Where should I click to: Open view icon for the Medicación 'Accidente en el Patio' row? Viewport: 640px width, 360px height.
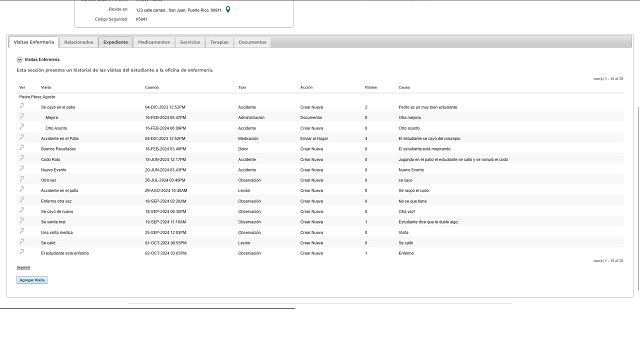[x=22, y=137]
